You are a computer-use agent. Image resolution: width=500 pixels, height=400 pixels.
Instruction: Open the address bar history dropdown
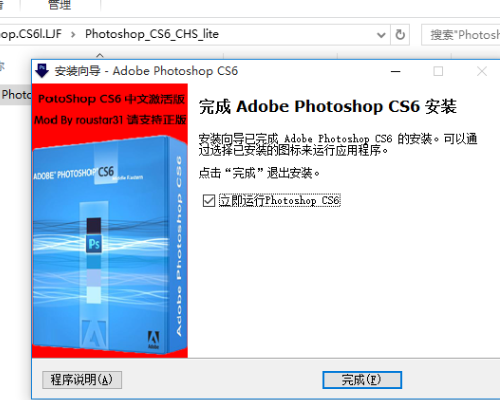pyautogui.click(x=381, y=35)
